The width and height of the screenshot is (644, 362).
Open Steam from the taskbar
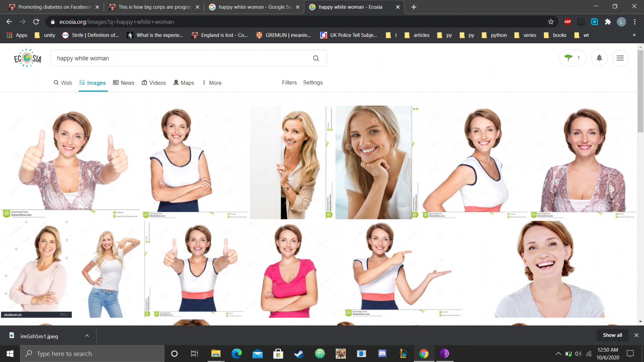(299, 354)
